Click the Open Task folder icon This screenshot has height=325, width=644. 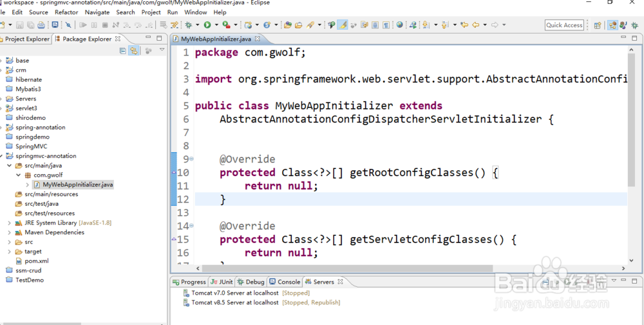(x=298, y=25)
